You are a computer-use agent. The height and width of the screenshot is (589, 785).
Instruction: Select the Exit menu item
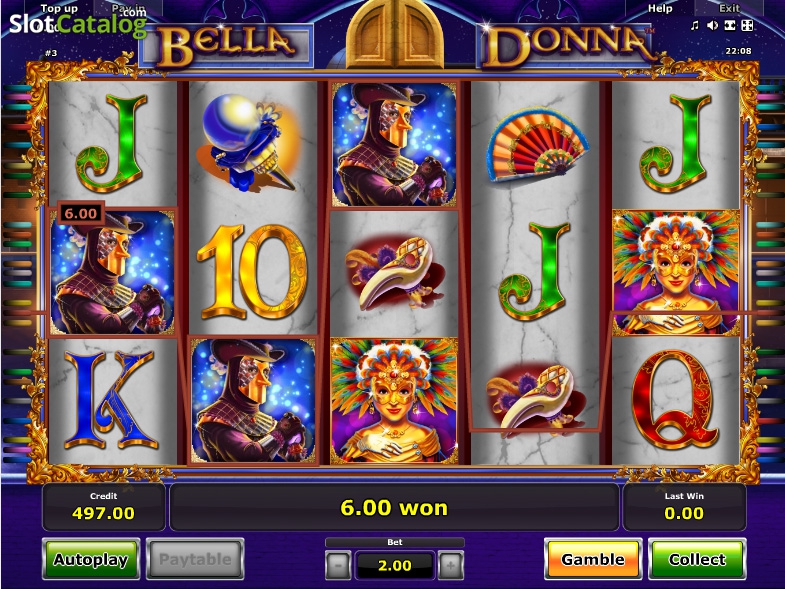[x=729, y=9]
